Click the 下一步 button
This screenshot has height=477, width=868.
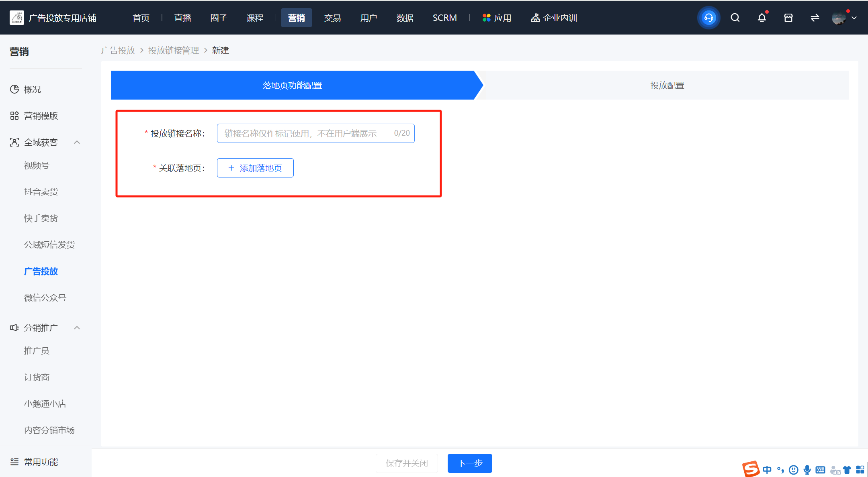[470, 463]
